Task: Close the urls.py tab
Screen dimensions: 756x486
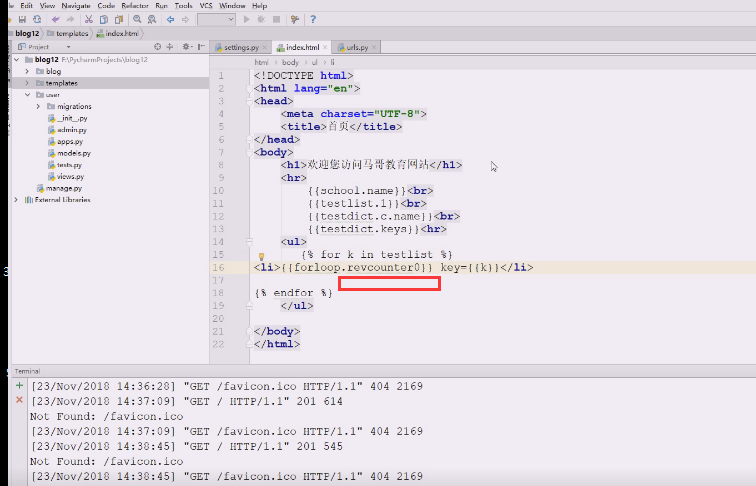Action: (x=374, y=47)
